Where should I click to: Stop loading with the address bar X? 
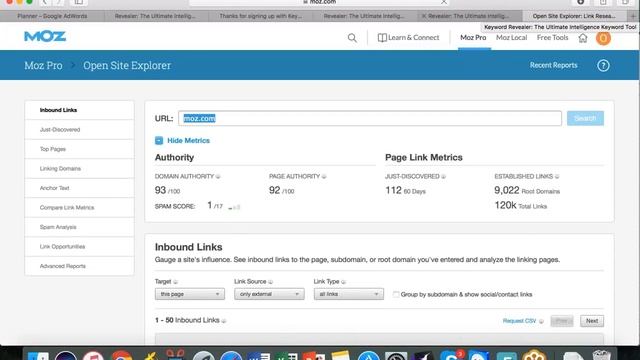[x=444, y=2]
